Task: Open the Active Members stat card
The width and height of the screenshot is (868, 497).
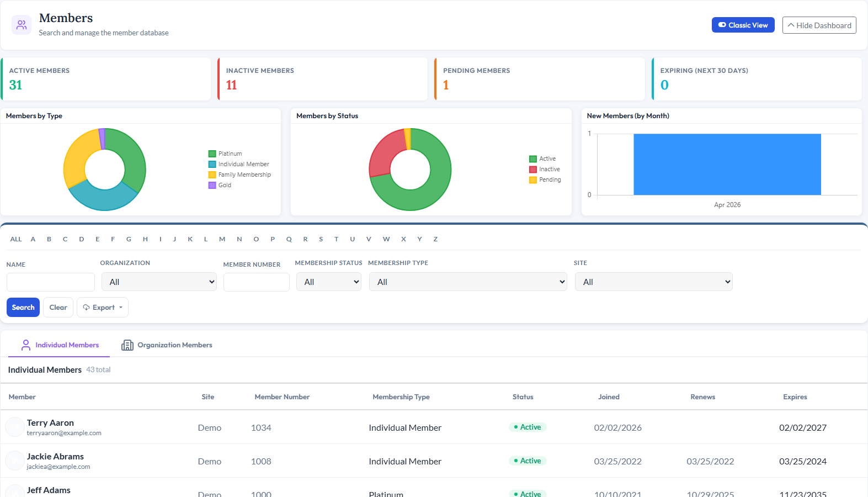Action: tap(106, 79)
